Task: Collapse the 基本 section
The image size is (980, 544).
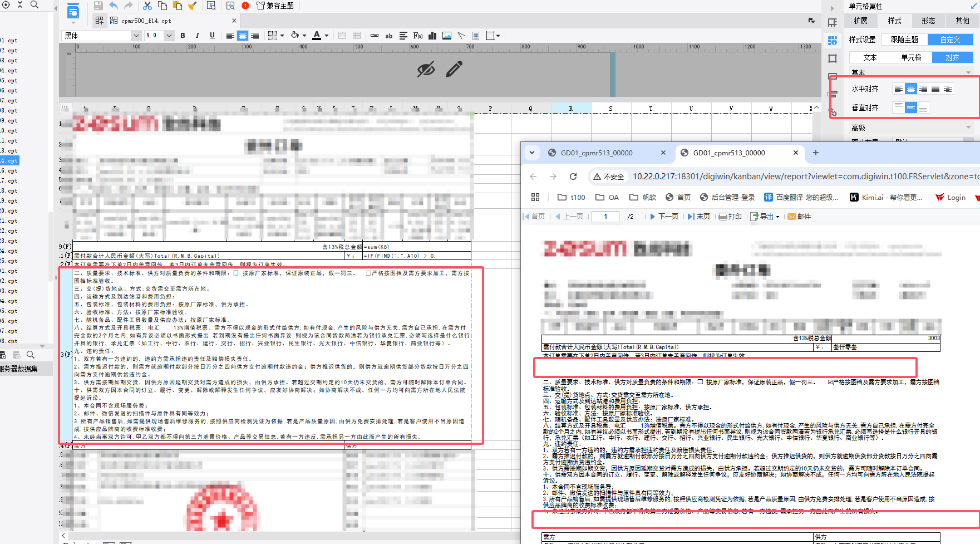Action: [968, 72]
